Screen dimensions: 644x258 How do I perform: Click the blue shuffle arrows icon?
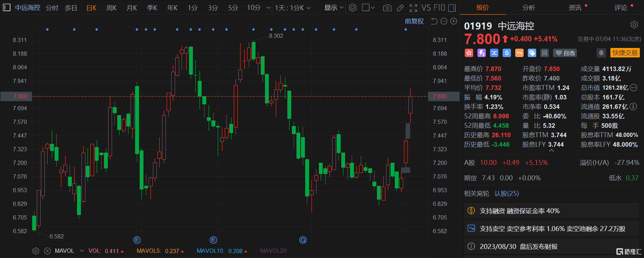[494, 53]
